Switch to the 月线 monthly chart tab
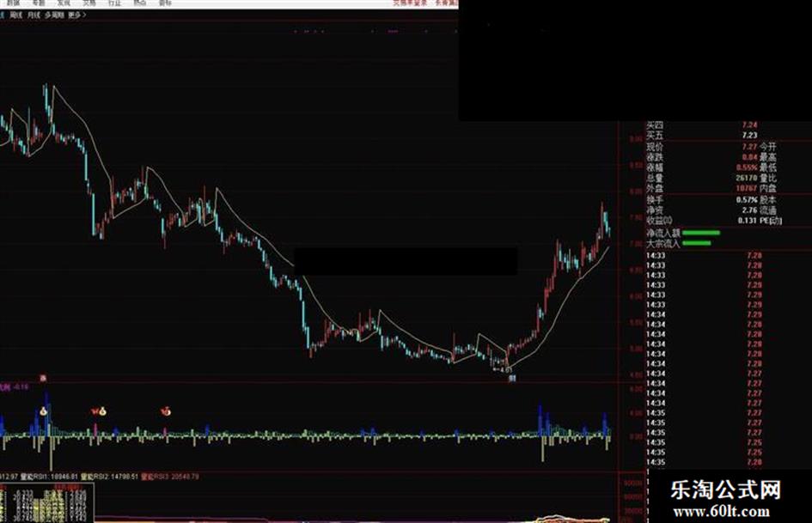 [34, 15]
